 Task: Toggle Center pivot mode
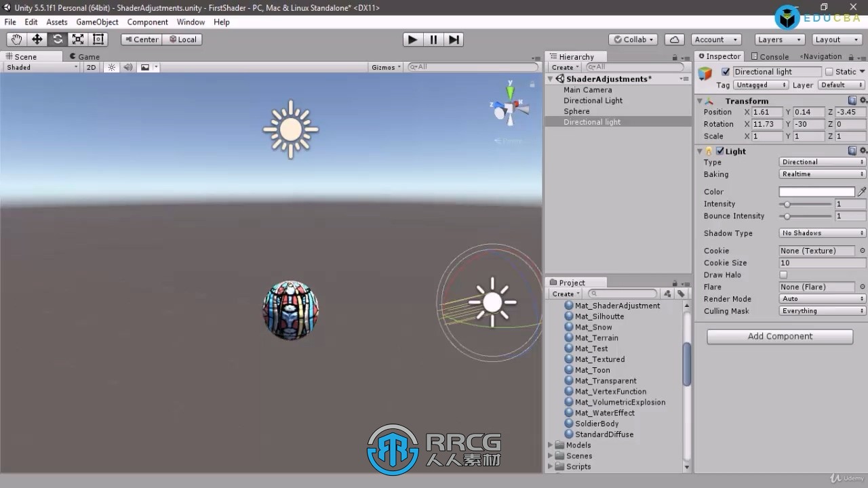click(141, 39)
